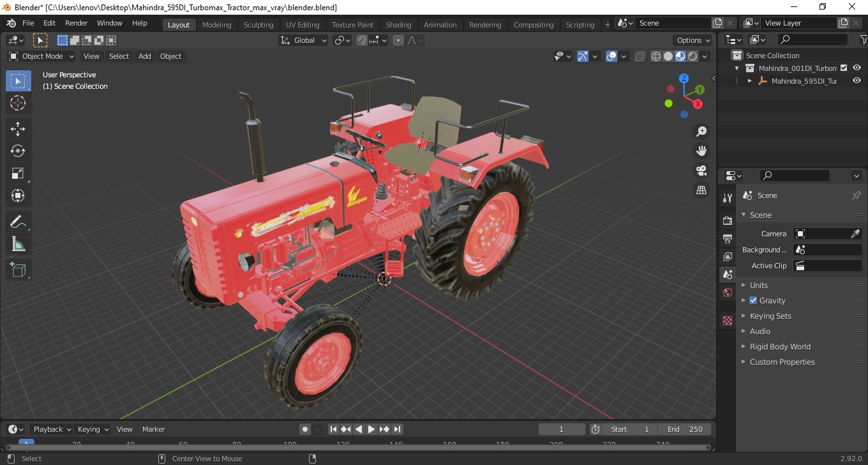Click the properties panel search field

pyautogui.click(x=795, y=175)
